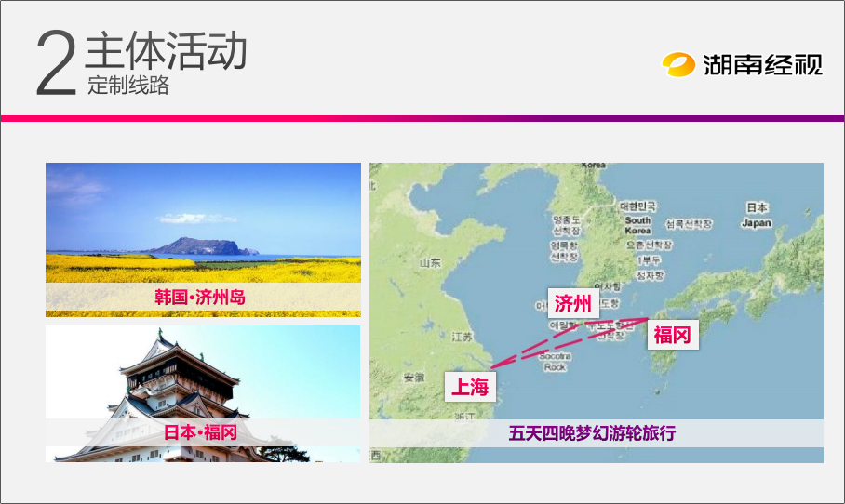
Task: Open the Jeju Island flower field photo
Action: 203,221
